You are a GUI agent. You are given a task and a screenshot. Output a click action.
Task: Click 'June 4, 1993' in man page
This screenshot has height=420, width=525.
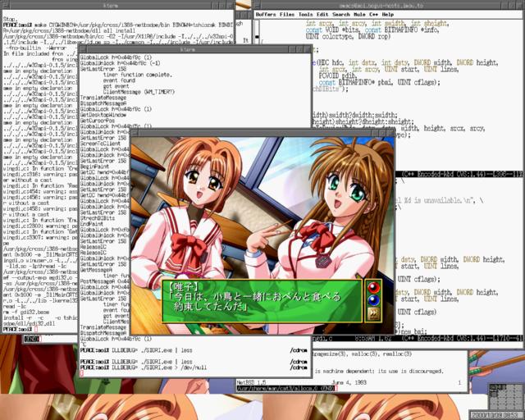tap(349, 382)
